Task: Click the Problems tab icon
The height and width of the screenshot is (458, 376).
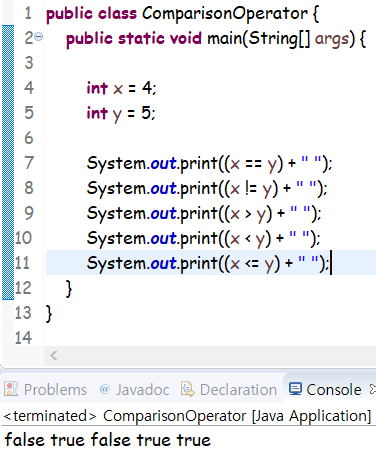Action: pos(11,389)
